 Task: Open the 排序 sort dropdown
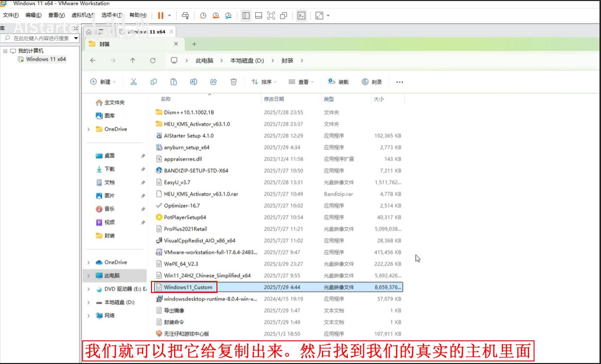(262, 82)
